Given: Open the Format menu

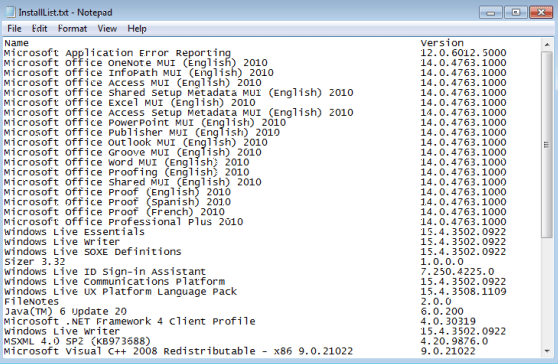Looking at the screenshot, I should 72,28.
